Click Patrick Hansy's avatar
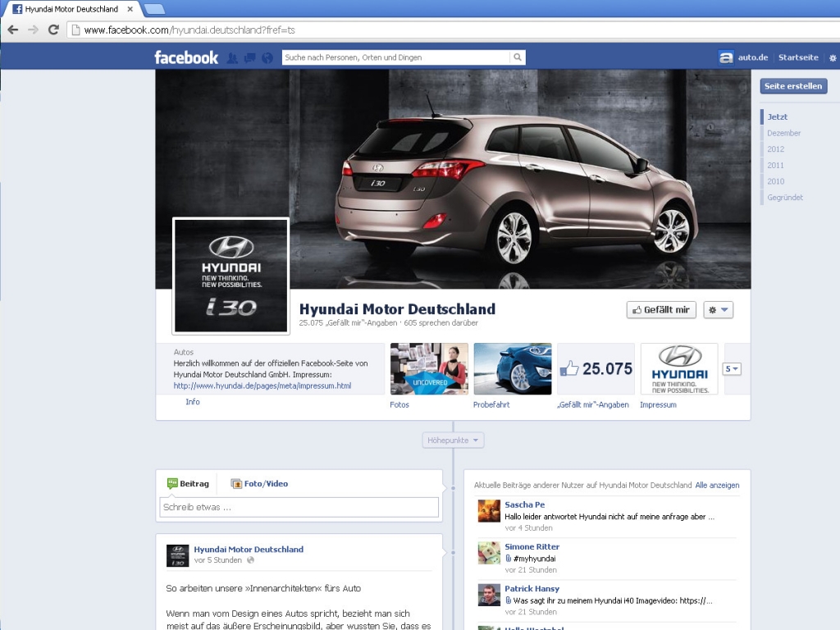 [x=489, y=595]
